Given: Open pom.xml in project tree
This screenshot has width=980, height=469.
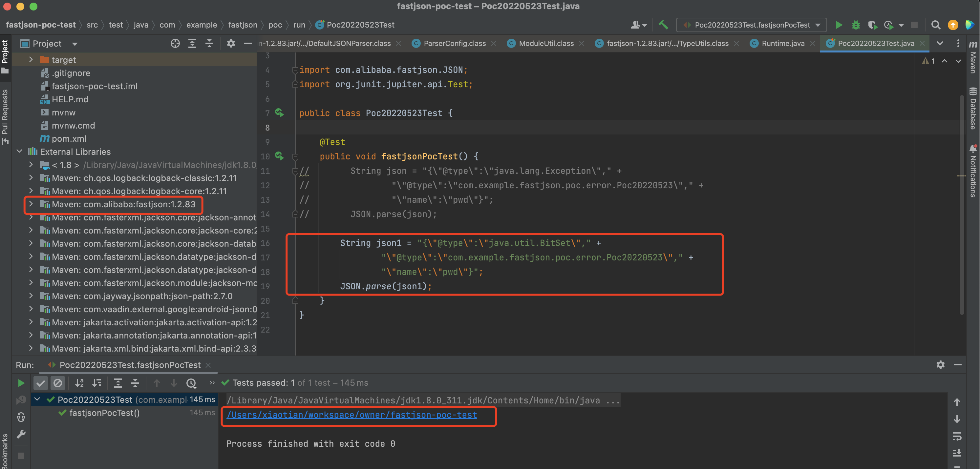Looking at the screenshot, I should (69, 139).
